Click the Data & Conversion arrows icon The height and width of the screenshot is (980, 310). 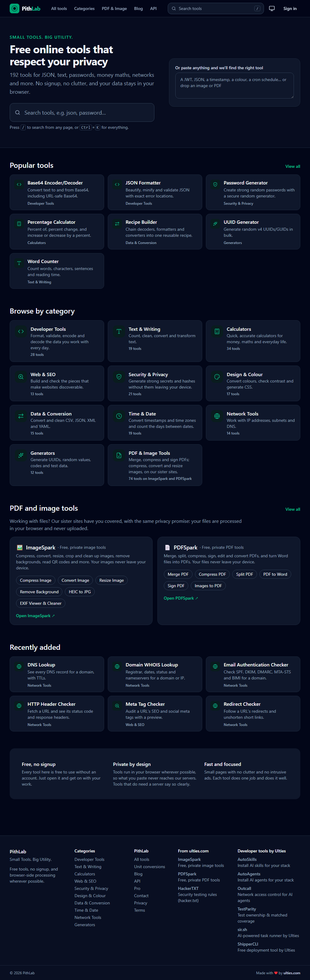[21, 416]
